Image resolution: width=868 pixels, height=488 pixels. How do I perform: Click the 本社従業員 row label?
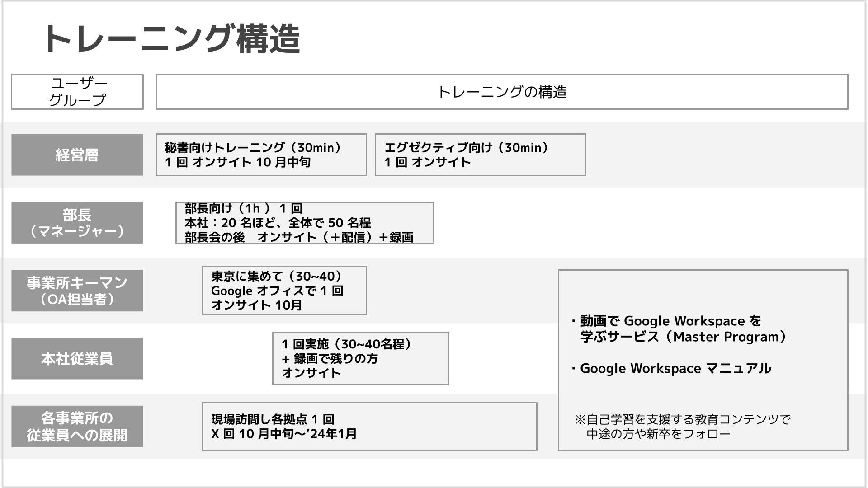pyautogui.click(x=77, y=359)
